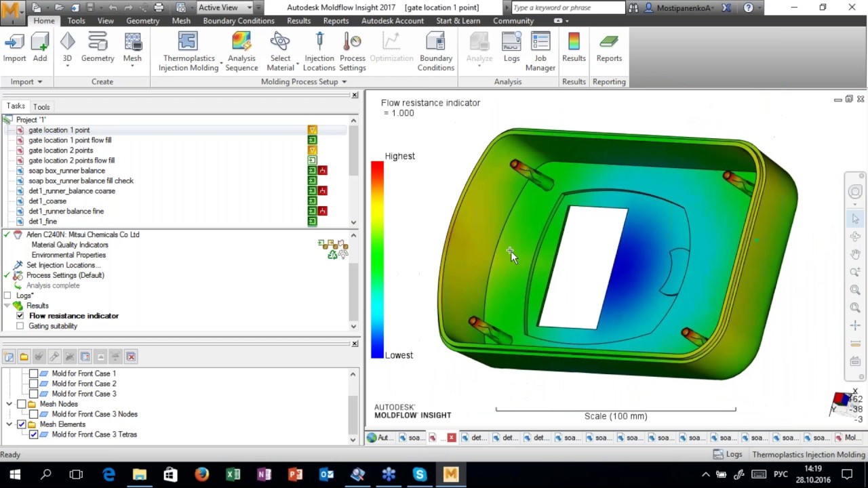Open Excel from the taskbar
This screenshot has height=488, width=868.
coord(233,474)
